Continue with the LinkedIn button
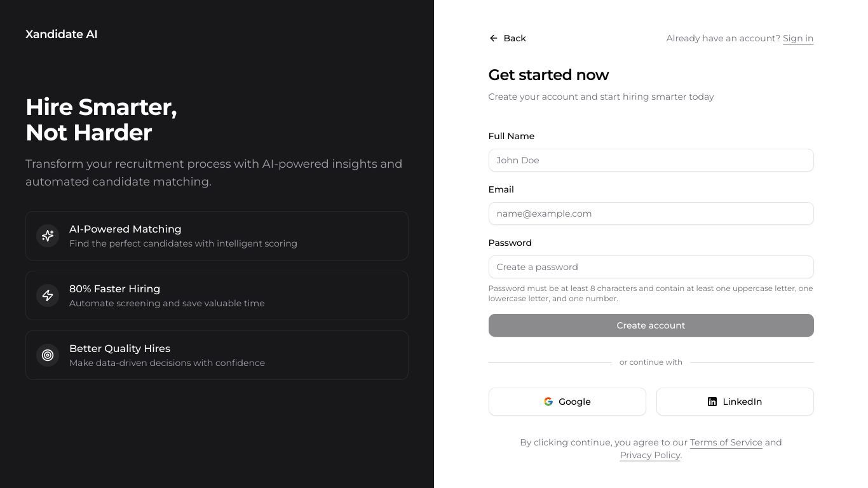This screenshot has width=868, height=488. (x=735, y=402)
